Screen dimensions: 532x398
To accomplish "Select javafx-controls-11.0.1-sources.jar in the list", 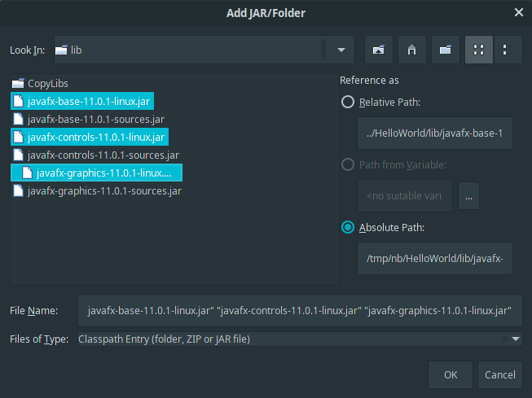I will point(103,155).
